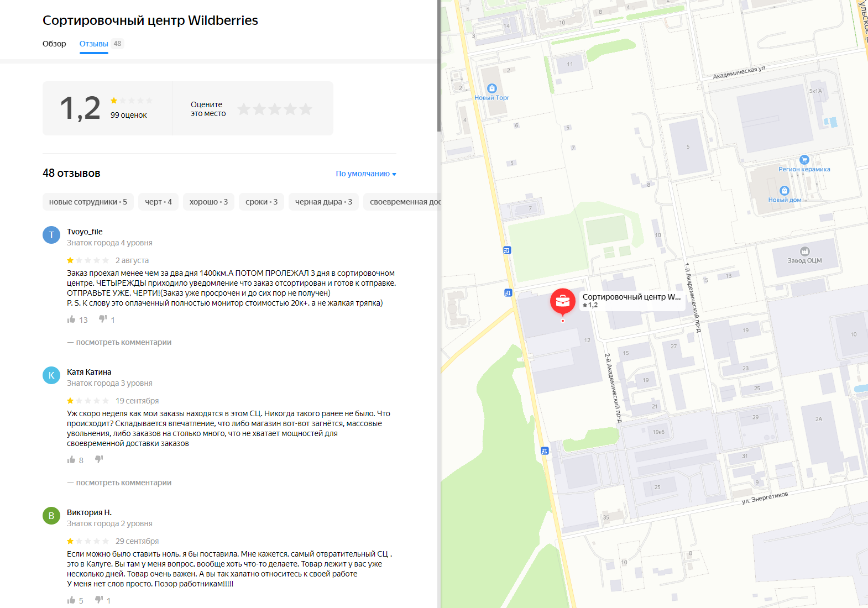Click the Академическая ул. street label
Image resolution: width=868 pixels, height=608 pixels.
(740, 72)
